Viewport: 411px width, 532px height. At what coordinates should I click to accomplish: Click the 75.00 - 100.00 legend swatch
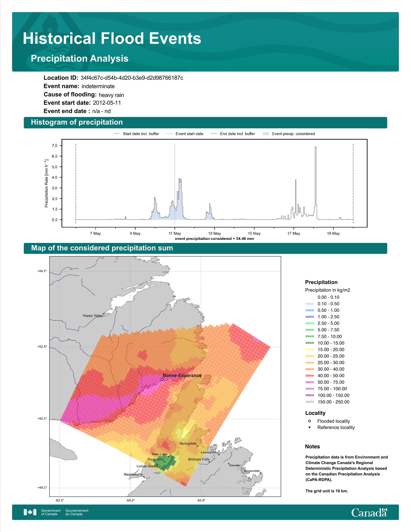[x=309, y=389]
